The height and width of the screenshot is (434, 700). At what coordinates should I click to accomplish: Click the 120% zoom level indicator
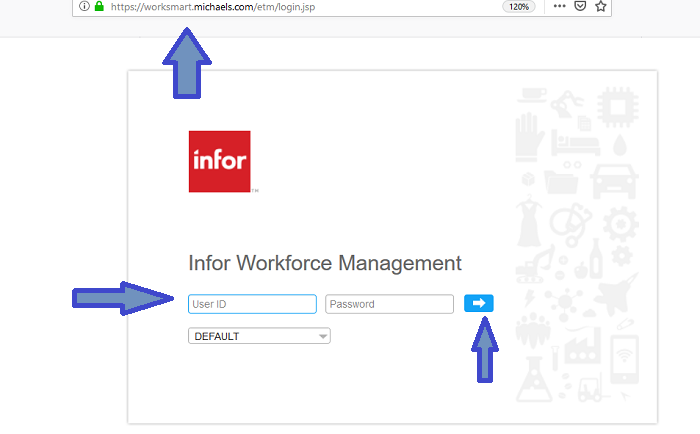(519, 7)
